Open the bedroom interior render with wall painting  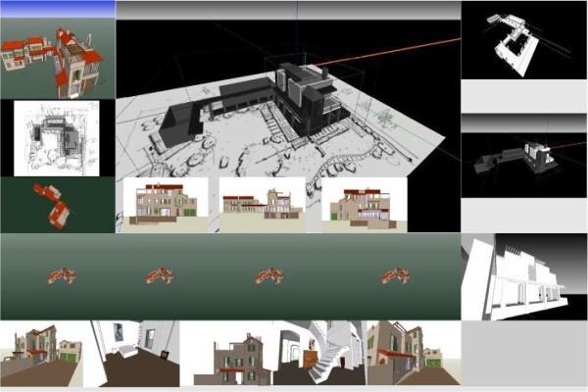click(131, 354)
